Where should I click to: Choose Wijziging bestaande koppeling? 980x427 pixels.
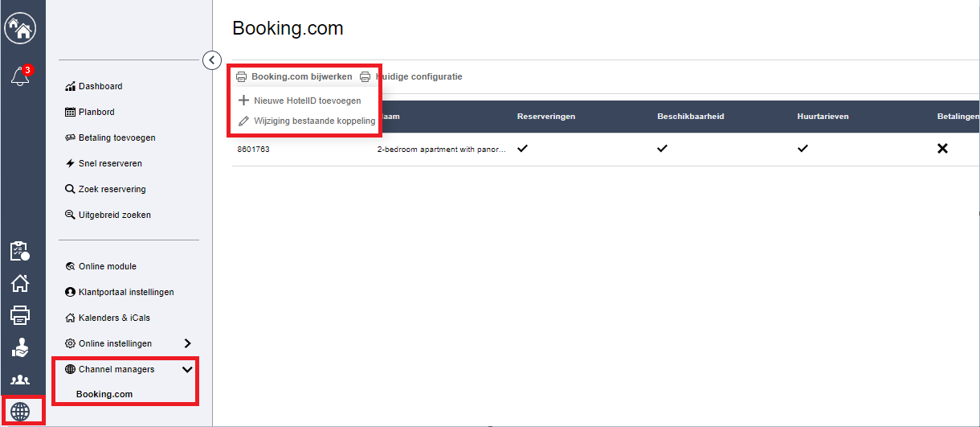[x=307, y=121]
